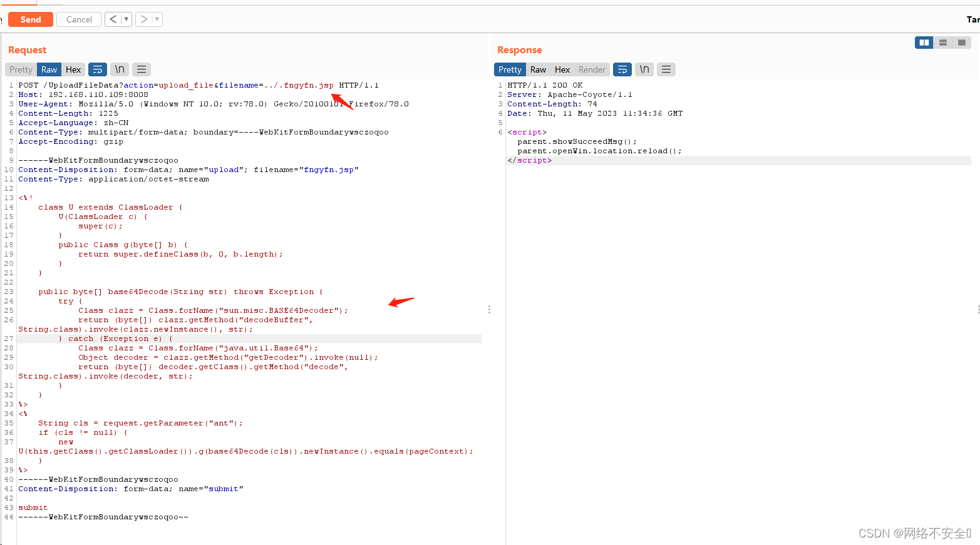Viewport: 980px width, 545px height.
Task: Click the Content-Length: 1225 line
Action: [x=68, y=113]
